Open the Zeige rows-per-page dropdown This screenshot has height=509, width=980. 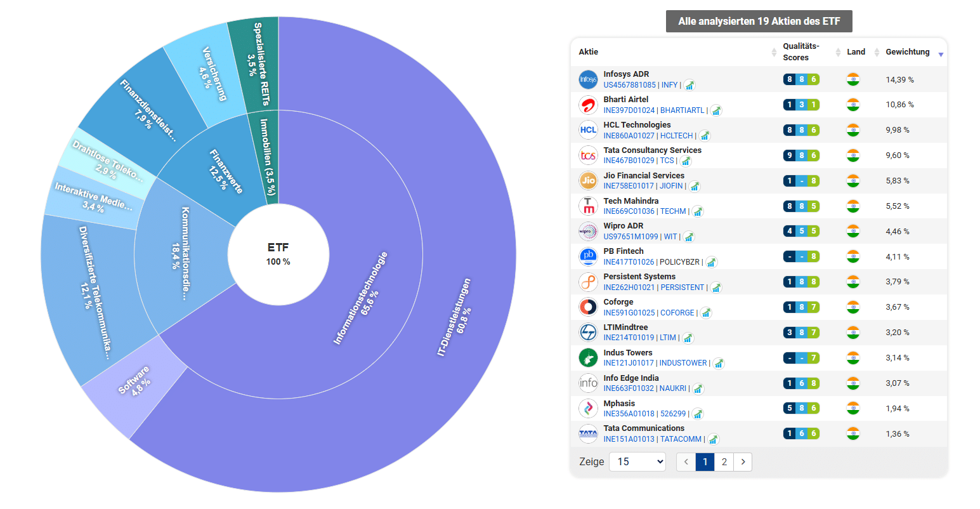(x=637, y=461)
